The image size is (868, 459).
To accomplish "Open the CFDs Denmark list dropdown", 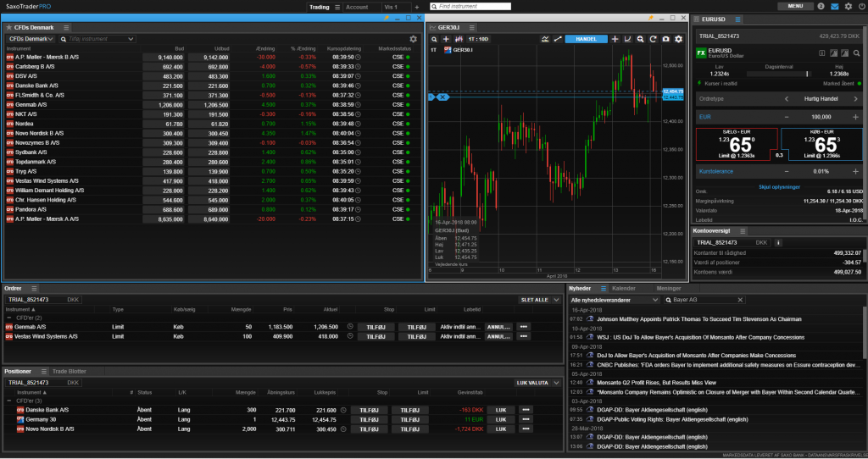I will [x=31, y=39].
